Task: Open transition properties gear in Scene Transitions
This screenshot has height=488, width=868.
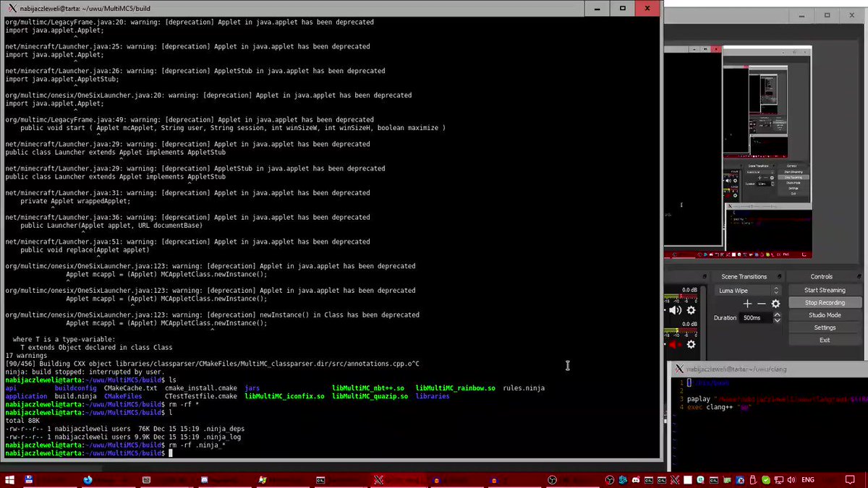Action: click(775, 304)
